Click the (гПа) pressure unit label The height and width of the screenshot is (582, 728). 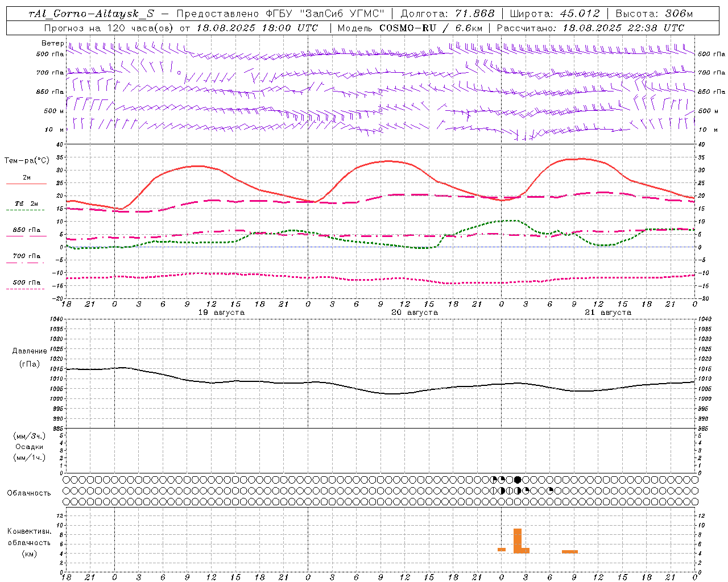(30, 364)
